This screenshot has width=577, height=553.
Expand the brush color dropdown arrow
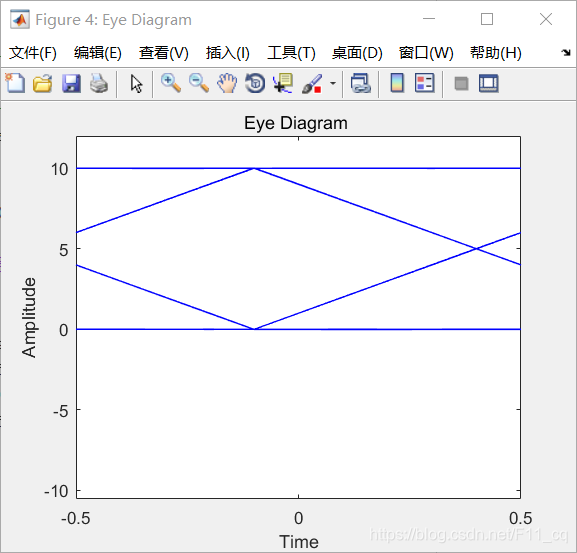pyautogui.click(x=333, y=84)
